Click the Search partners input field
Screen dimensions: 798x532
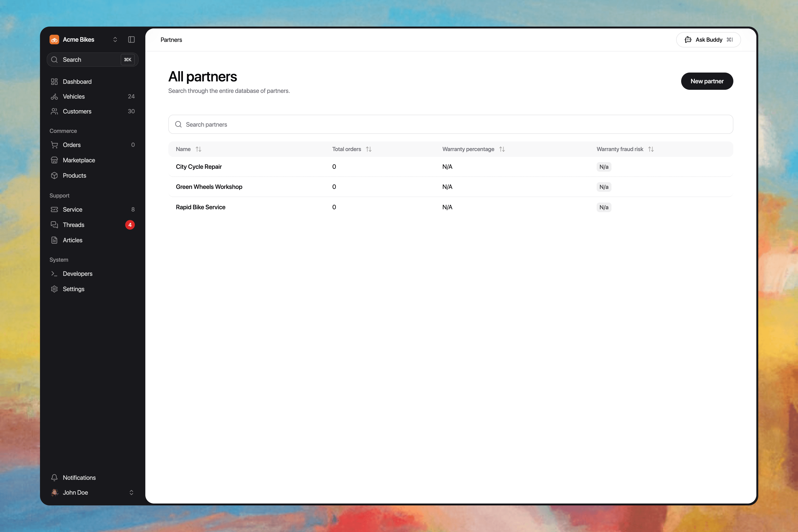click(451, 124)
